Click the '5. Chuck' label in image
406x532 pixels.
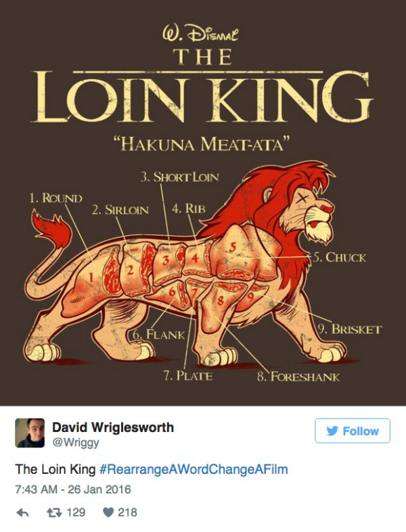coord(339,258)
